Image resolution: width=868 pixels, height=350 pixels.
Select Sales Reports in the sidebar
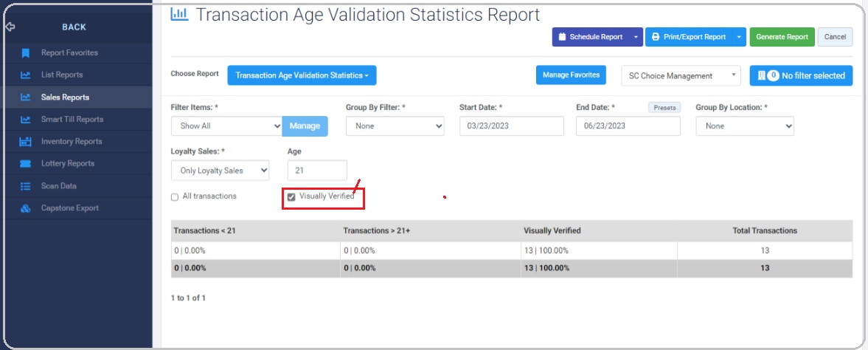(x=76, y=97)
